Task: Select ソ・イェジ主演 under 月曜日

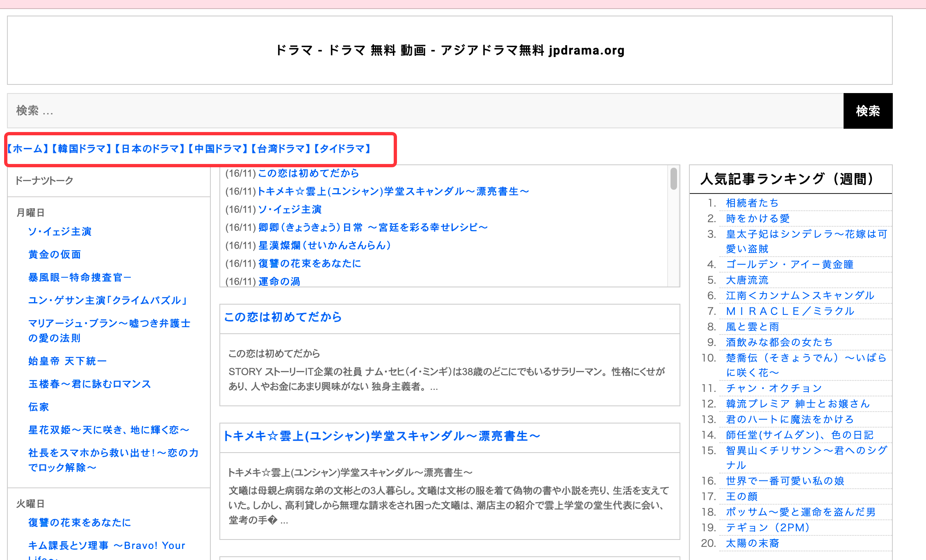Action: coord(60,232)
